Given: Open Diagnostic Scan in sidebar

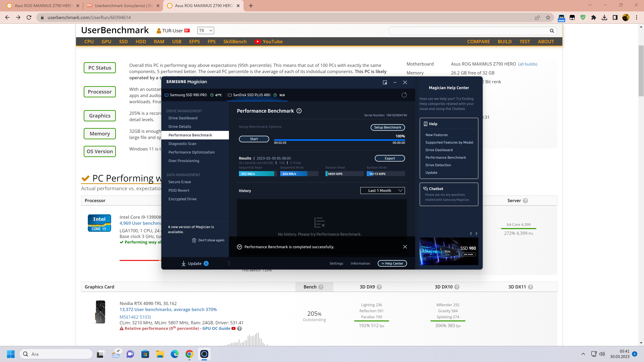Looking at the screenshot, I should [182, 144].
